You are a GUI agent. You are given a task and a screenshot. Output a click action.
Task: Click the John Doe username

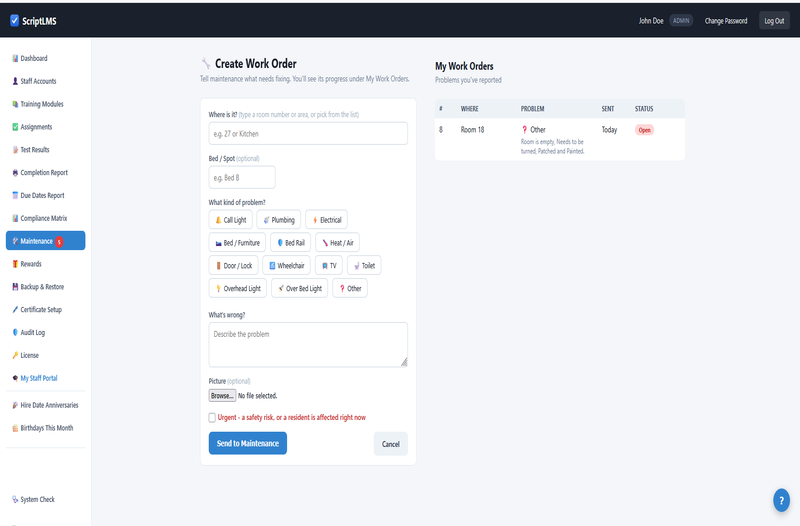[x=651, y=21]
